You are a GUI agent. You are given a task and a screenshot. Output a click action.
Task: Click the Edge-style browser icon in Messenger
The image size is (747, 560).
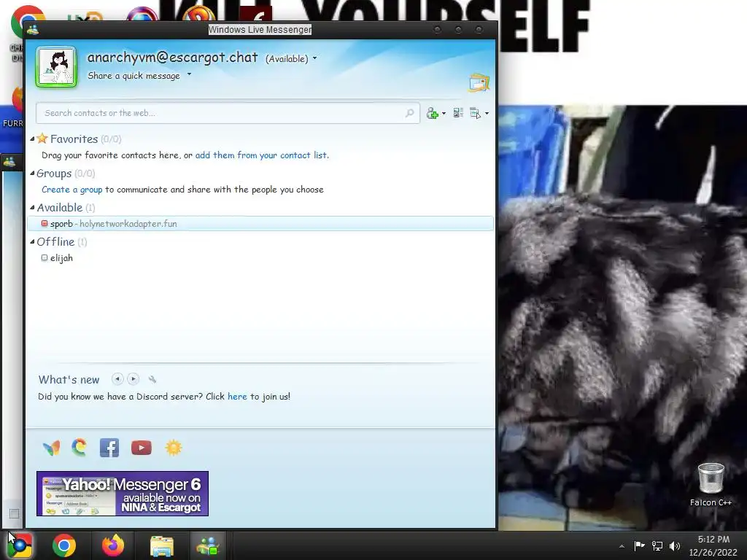(x=79, y=448)
